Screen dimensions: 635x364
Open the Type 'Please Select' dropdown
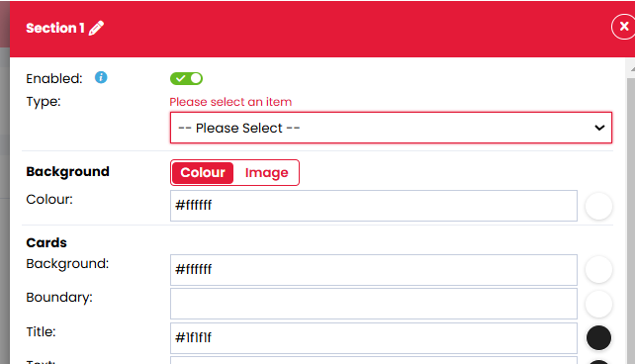(391, 128)
